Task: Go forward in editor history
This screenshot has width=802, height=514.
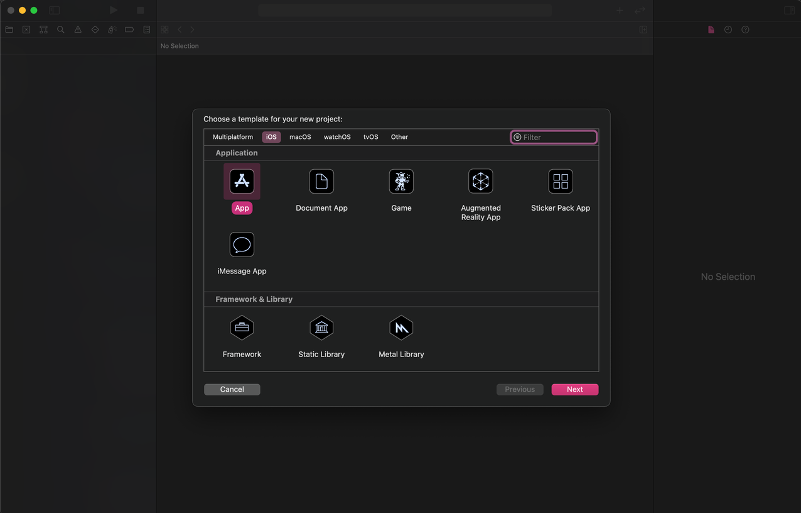Action: click(192, 30)
